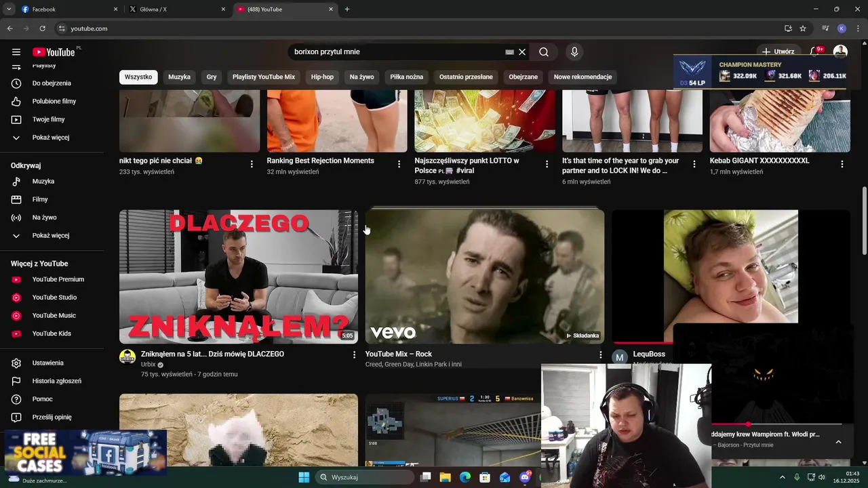Go to the YouTube home logo

coord(54,52)
